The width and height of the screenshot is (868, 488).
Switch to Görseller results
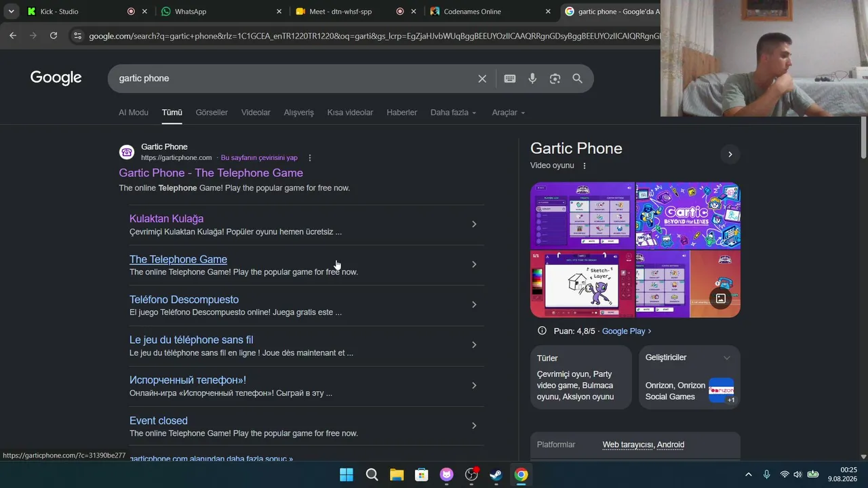212,113
